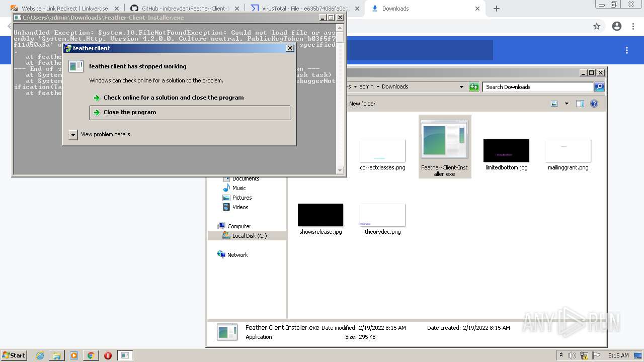Click Check online for a solution option
The height and width of the screenshot is (362, 644).
tap(190, 98)
